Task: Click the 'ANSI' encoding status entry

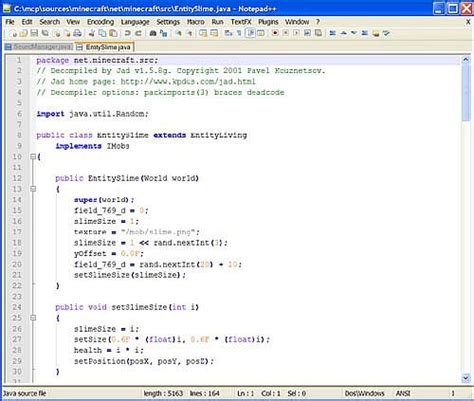Action: pyautogui.click(x=403, y=393)
